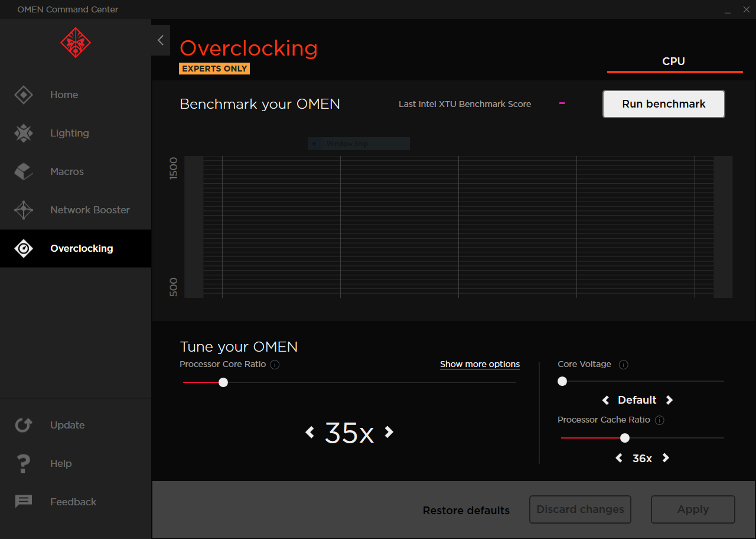756x539 pixels.
Task: Open Help via question mark icon
Action: 24,463
